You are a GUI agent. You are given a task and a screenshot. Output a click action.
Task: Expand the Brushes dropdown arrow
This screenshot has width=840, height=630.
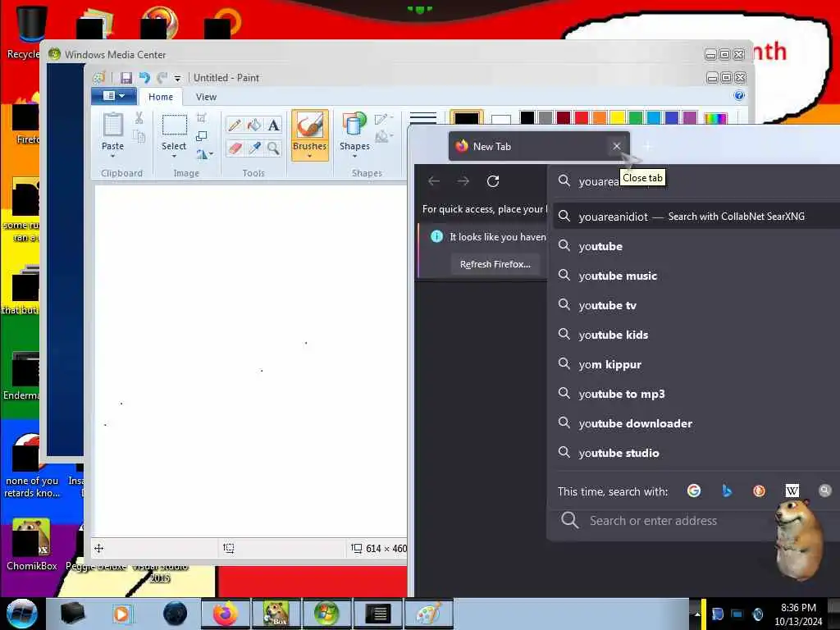click(309, 157)
